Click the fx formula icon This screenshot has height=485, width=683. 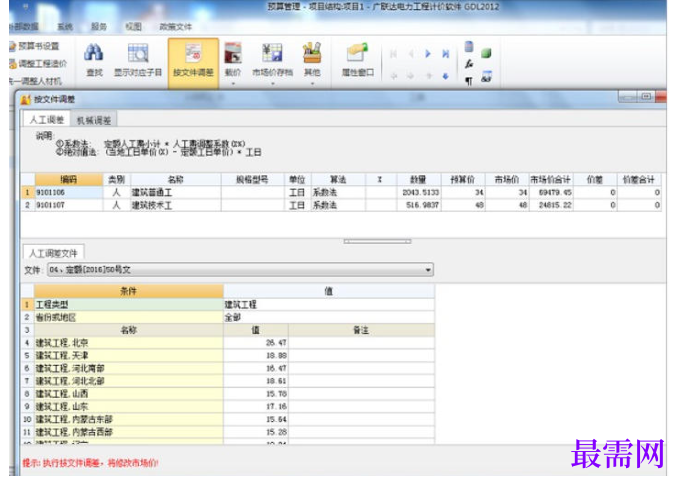(469, 64)
